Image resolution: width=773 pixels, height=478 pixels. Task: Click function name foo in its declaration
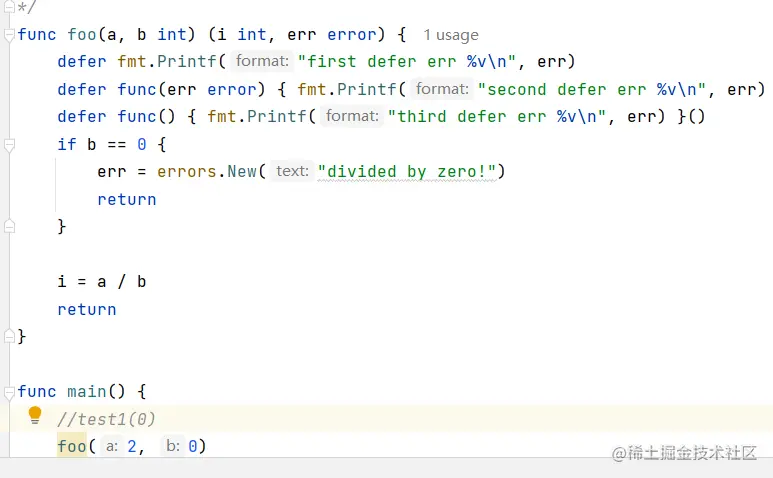[82, 34]
